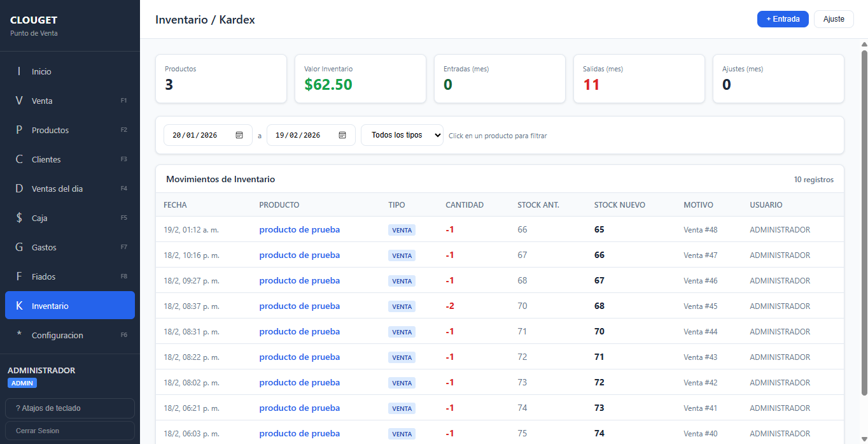Open Configuracion settings
This screenshot has height=444, width=868.
70,335
